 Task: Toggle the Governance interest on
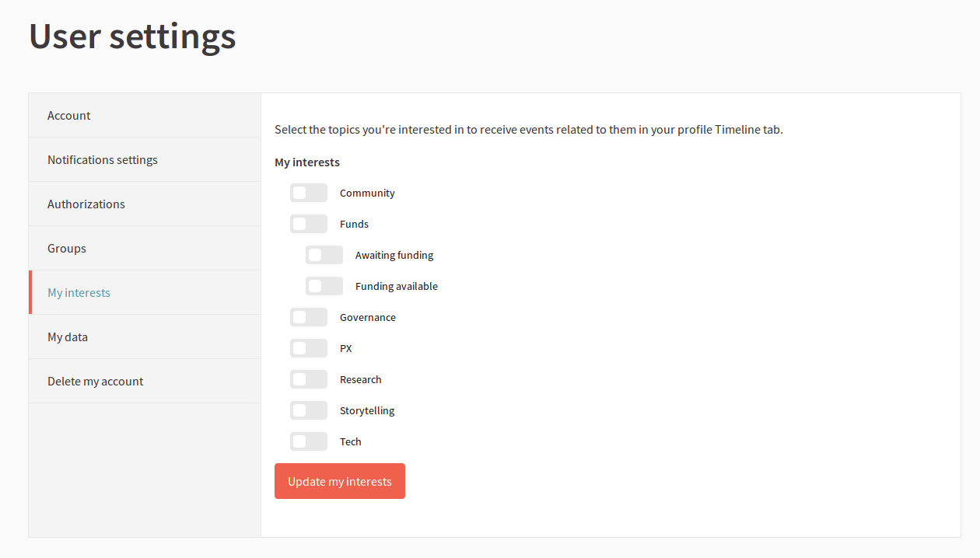[x=309, y=317]
